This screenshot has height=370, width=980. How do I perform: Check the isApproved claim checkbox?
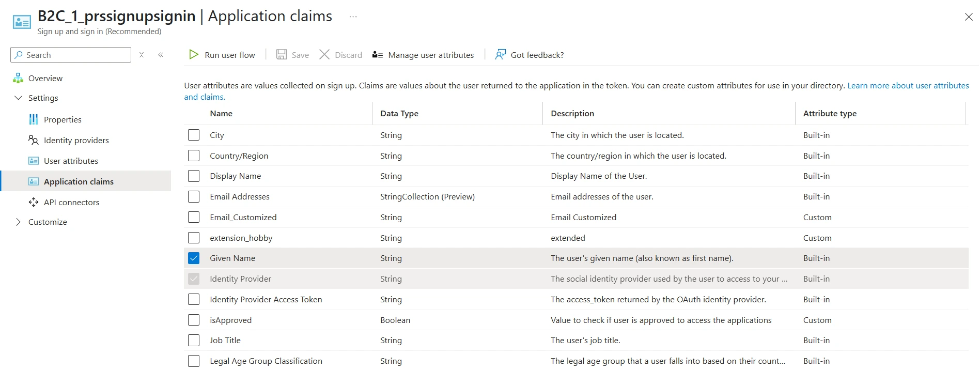coord(194,320)
